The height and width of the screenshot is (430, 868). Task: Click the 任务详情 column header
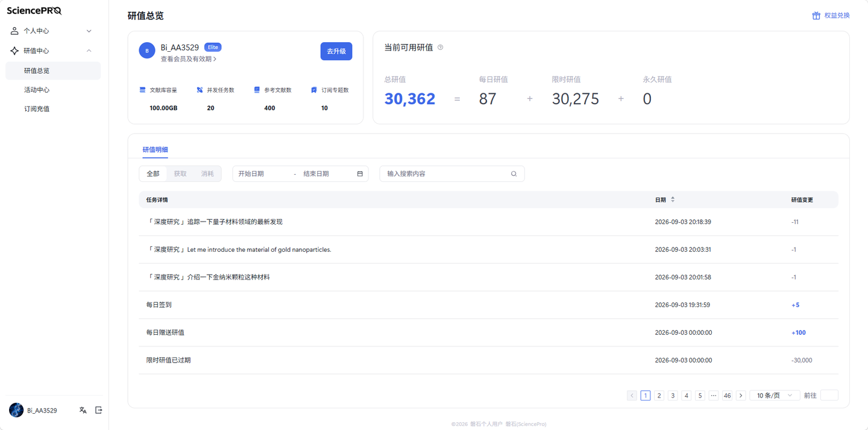(157, 200)
